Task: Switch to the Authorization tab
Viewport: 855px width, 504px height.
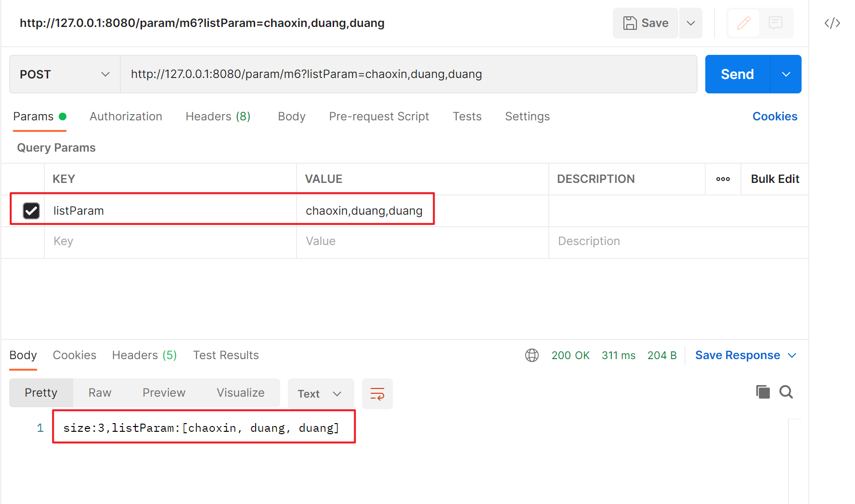Action: point(126,116)
